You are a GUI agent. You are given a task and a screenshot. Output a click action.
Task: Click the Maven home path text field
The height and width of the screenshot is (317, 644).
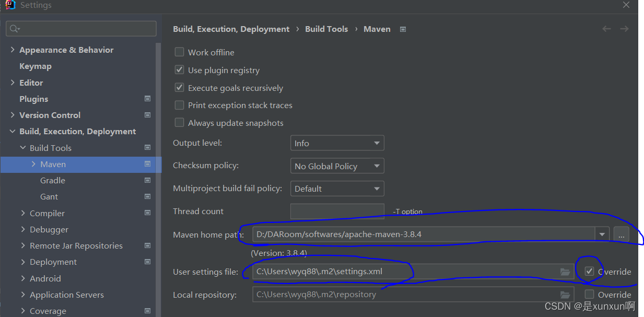click(424, 234)
